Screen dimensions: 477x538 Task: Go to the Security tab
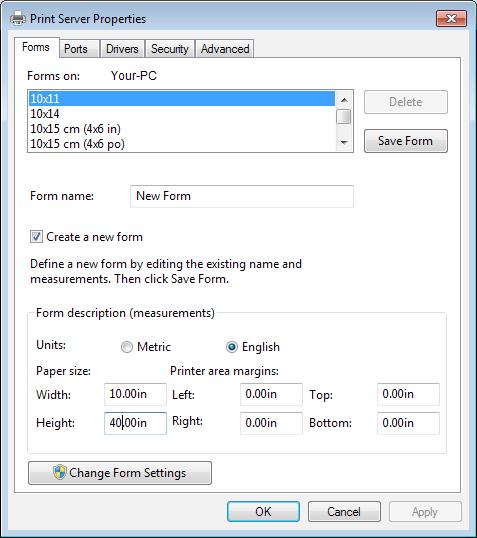[170, 49]
